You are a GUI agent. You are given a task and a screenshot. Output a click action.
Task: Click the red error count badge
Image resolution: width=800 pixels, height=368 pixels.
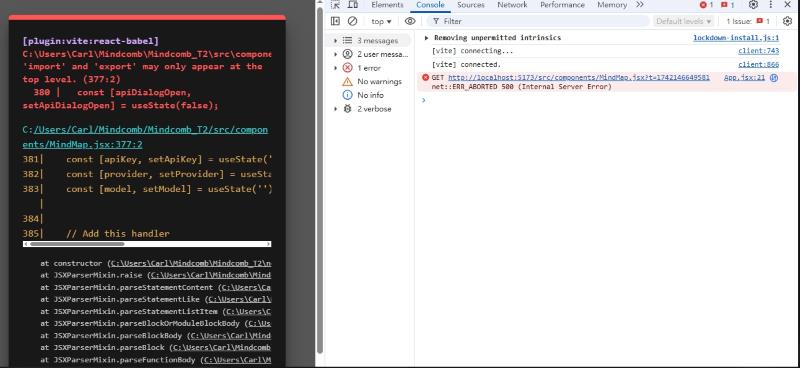pos(706,5)
